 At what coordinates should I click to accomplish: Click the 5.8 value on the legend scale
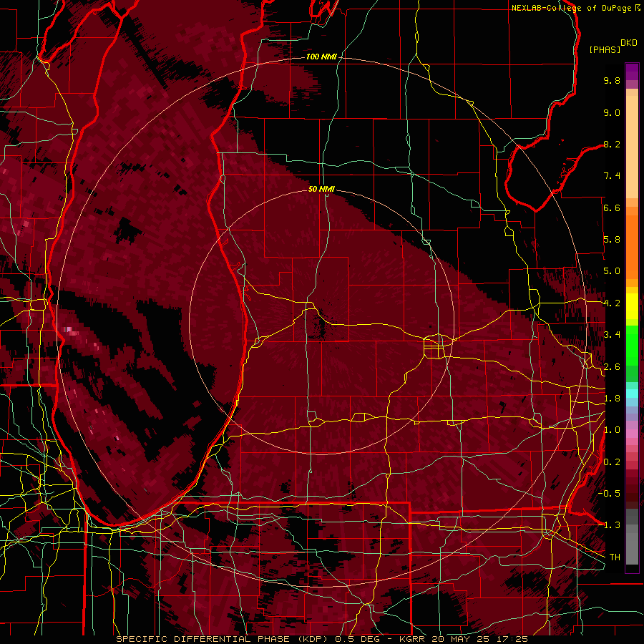[x=612, y=240]
